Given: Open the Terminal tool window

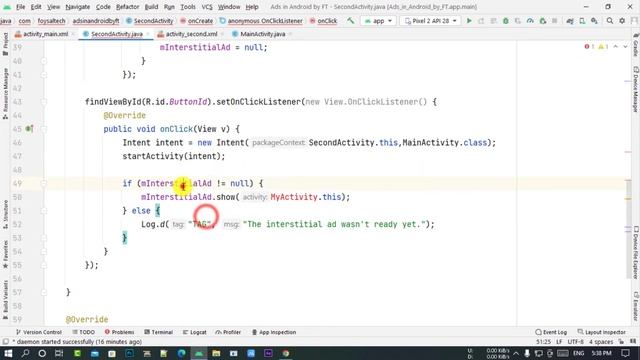Looking at the screenshot, I should 158,332.
